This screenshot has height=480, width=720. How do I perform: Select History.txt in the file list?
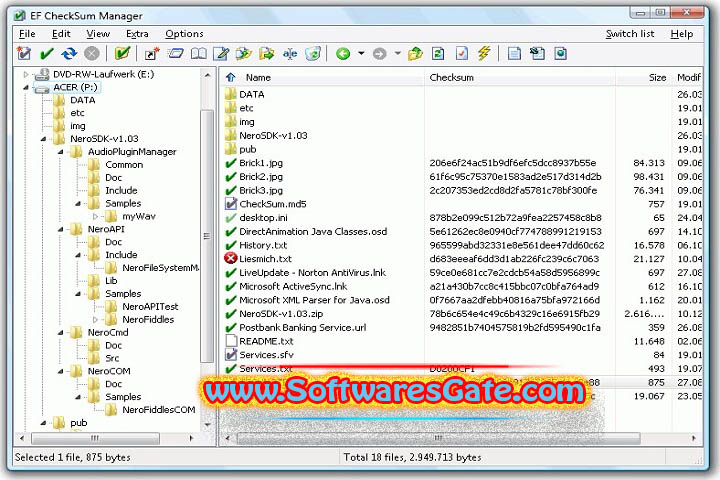(x=263, y=245)
